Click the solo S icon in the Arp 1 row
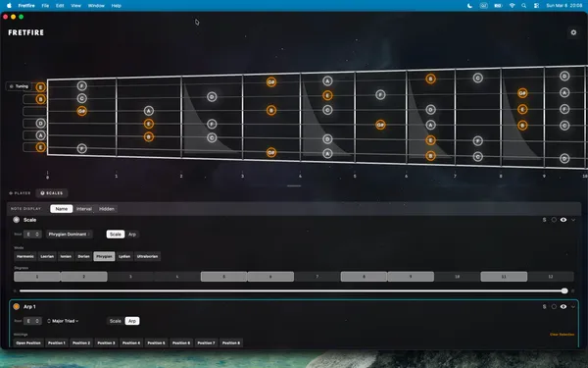Image resolution: width=588 pixels, height=368 pixels. 544,307
